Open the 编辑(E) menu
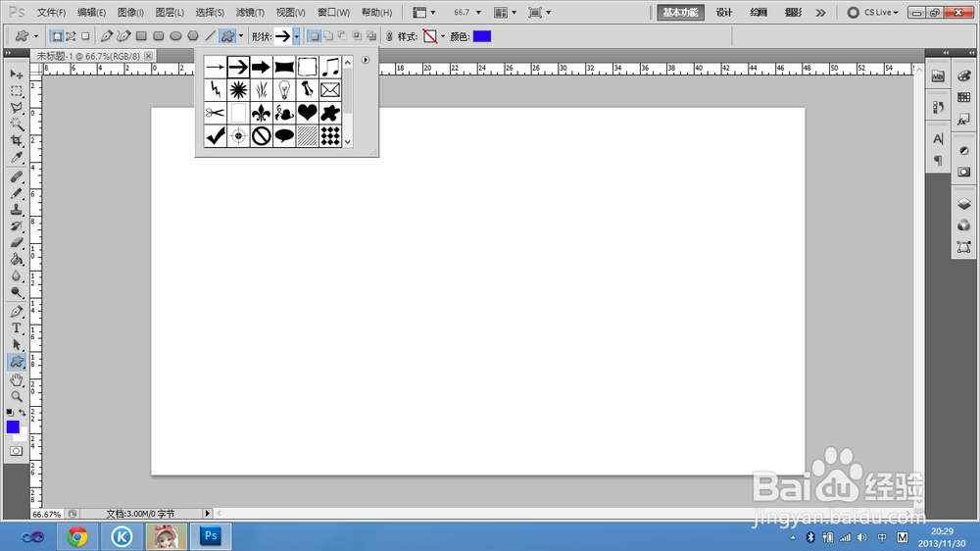The height and width of the screenshot is (551, 980). click(x=92, y=12)
